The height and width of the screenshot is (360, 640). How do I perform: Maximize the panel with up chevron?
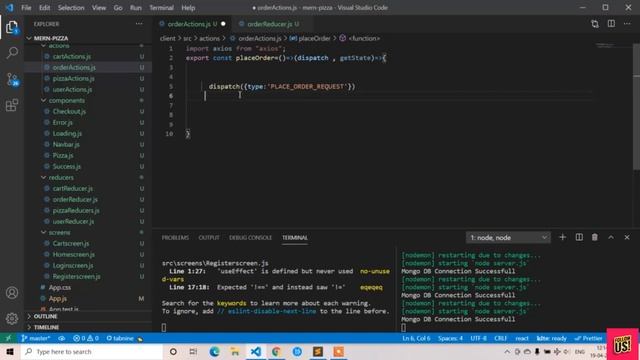pyautogui.click(x=611, y=237)
